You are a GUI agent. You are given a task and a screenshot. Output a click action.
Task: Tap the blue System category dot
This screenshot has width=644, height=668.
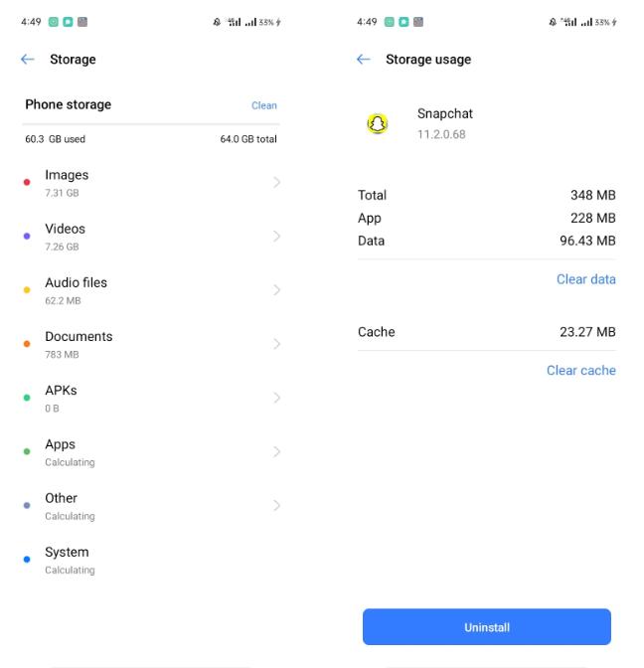point(27,560)
